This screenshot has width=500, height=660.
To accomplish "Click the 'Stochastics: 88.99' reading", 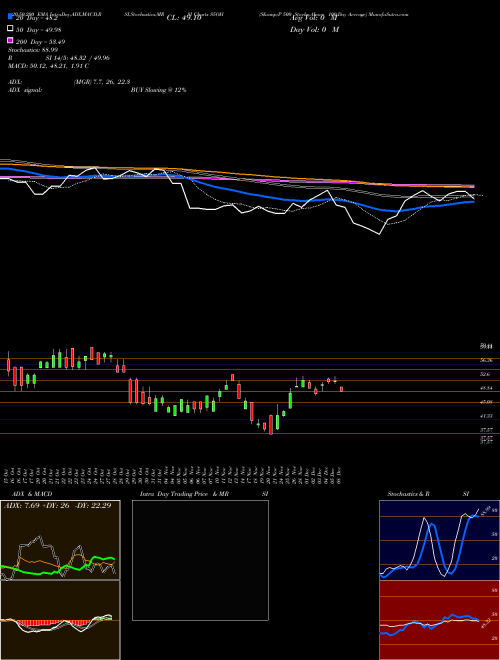I will [x=33, y=50].
